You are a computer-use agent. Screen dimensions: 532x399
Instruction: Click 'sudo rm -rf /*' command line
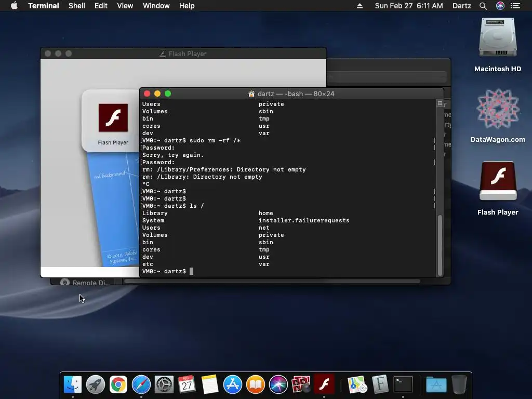(x=215, y=140)
